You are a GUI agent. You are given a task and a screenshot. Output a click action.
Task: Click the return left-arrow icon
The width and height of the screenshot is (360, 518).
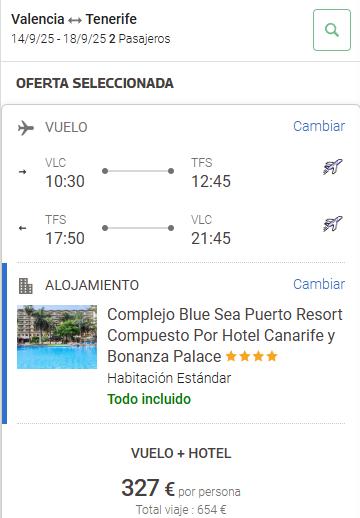22,228
